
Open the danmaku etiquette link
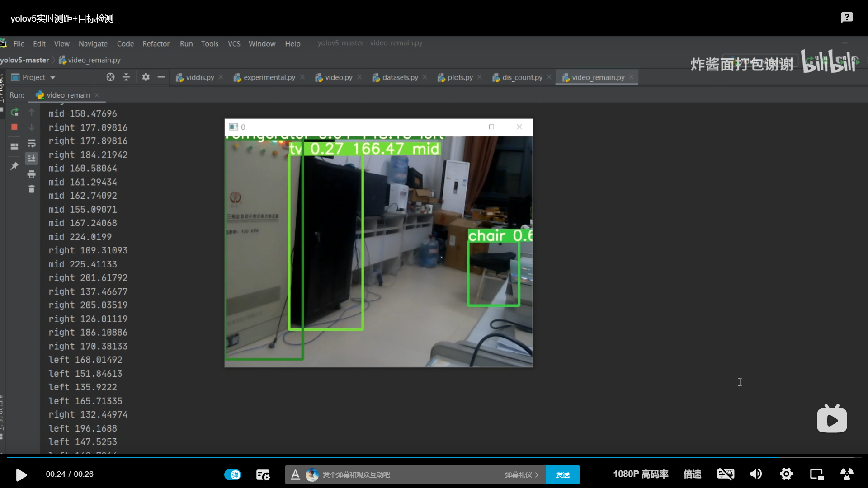[521, 474]
